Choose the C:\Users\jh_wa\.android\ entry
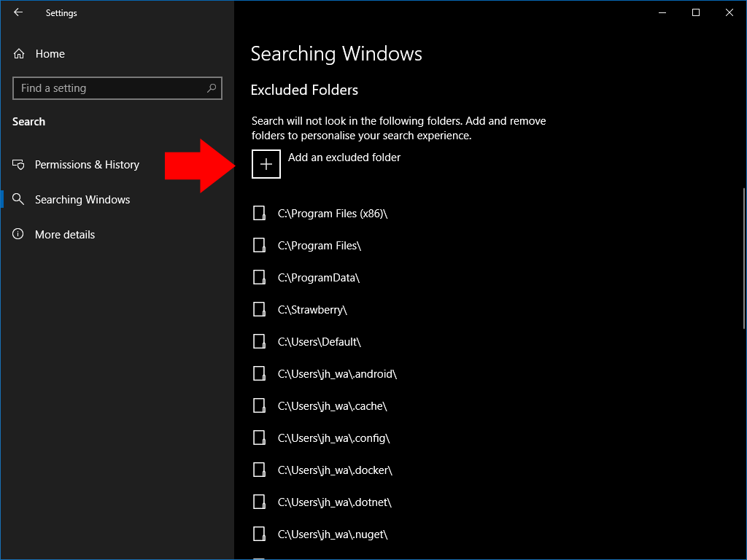The width and height of the screenshot is (747, 560). pos(337,374)
